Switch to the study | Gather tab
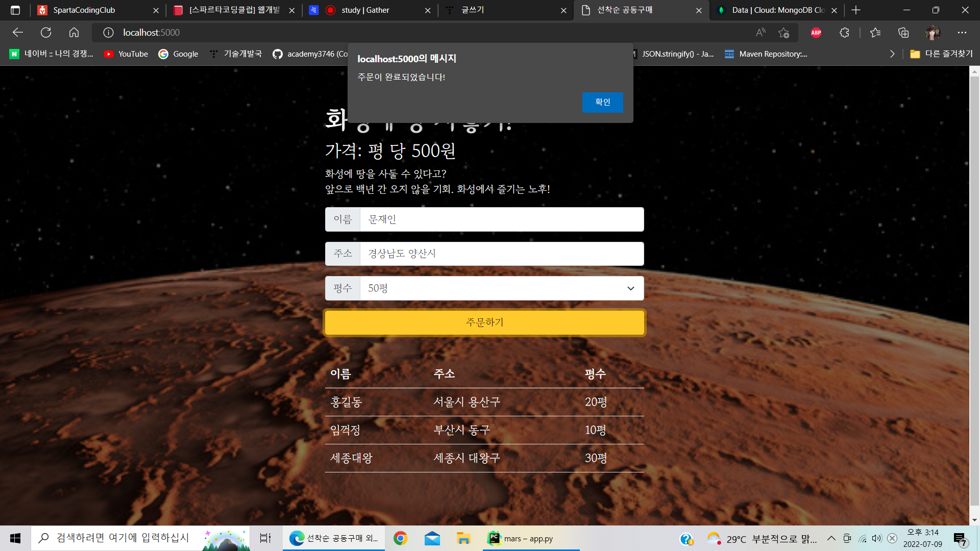 (365, 10)
